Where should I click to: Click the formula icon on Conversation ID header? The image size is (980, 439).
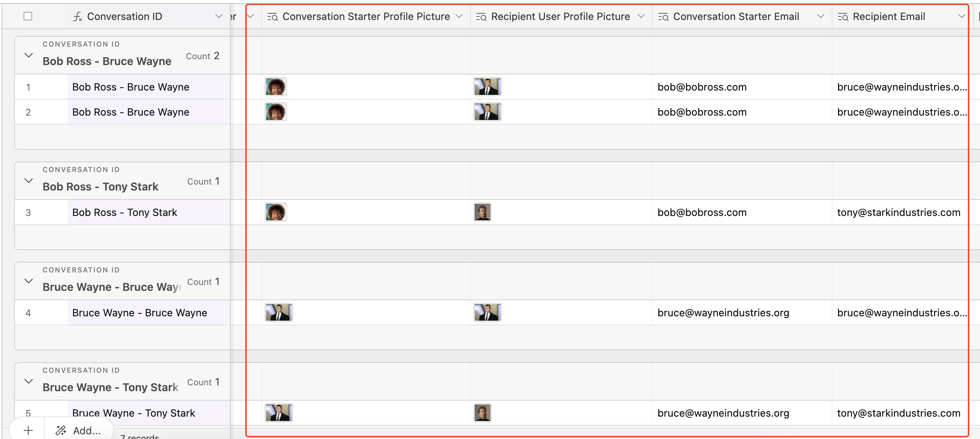point(78,16)
